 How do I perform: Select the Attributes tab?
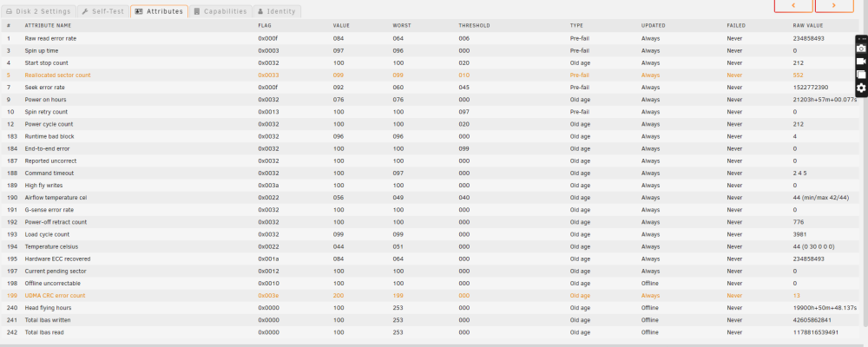160,11
